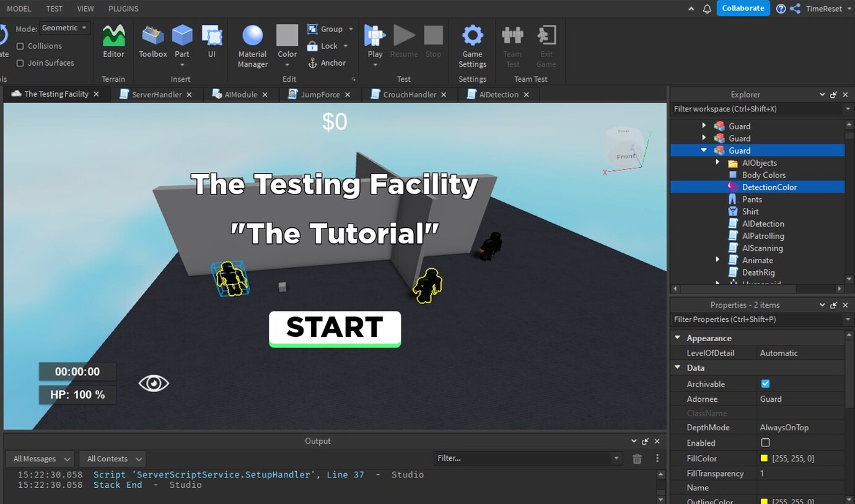Click the Collaborate button
This screenshot has width=855, height=504.
pos(743,8)
